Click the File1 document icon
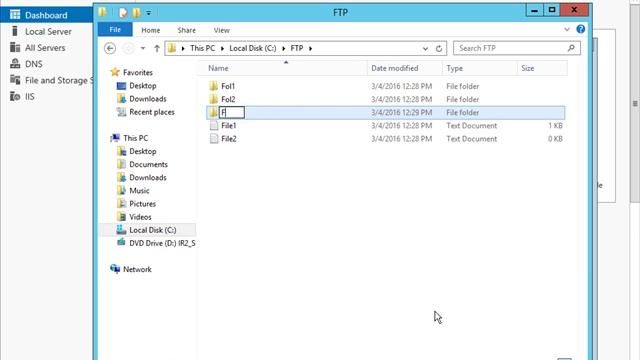The image size is (640, 360). point(213,126)
